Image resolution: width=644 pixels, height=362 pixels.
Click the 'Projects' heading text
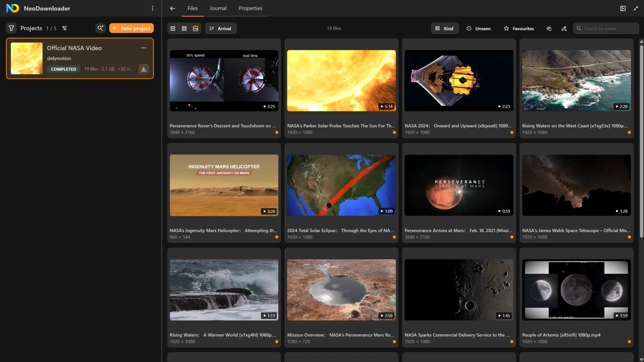point(31,28)
